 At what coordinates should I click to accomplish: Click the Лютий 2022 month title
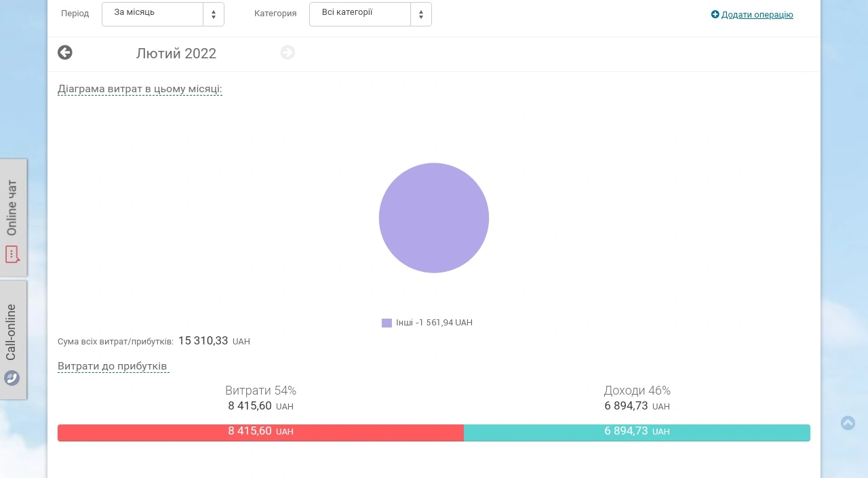coord(176,54)
